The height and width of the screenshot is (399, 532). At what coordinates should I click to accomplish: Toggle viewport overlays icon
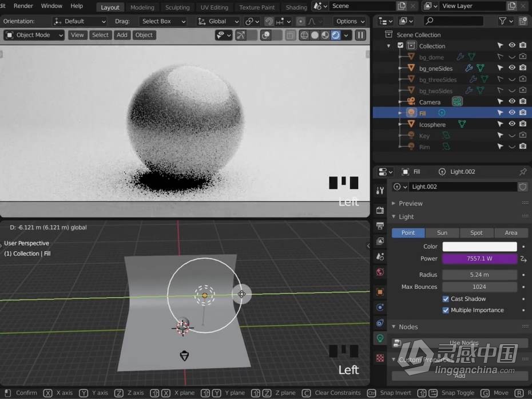tap(266, 35)
